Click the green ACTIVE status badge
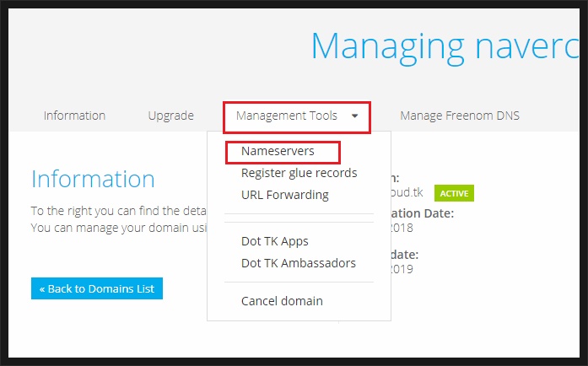The image size is (588, 366). (x=454, y=193)
